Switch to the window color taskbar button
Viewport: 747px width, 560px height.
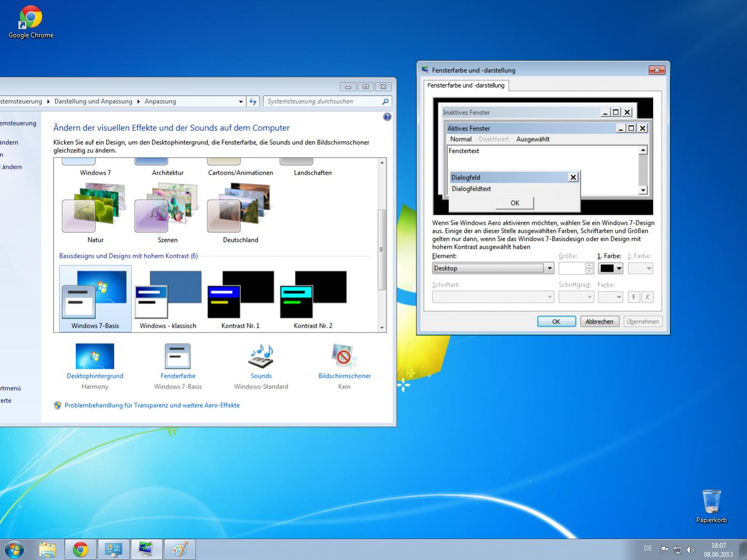pyautogui.click(x=146, y=549)
